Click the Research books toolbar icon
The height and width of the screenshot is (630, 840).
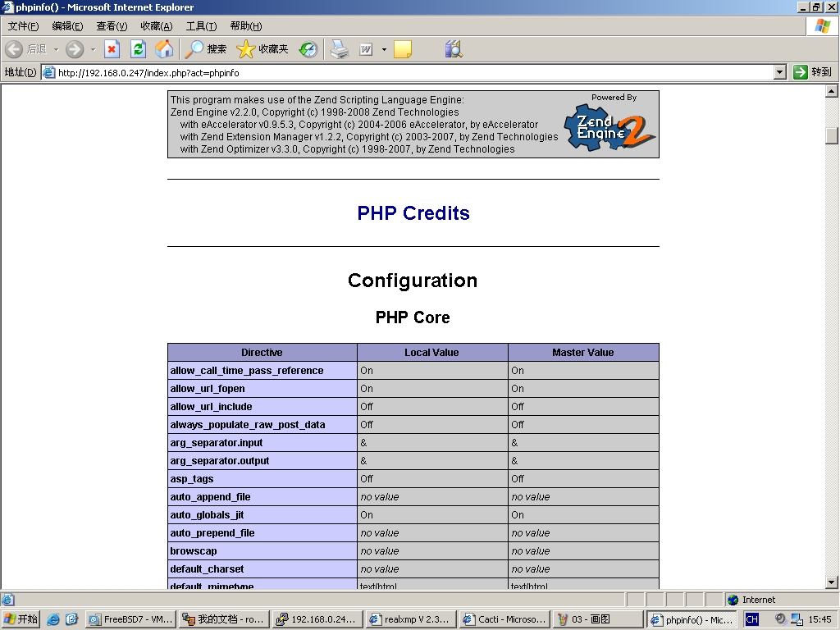[453, 49]
